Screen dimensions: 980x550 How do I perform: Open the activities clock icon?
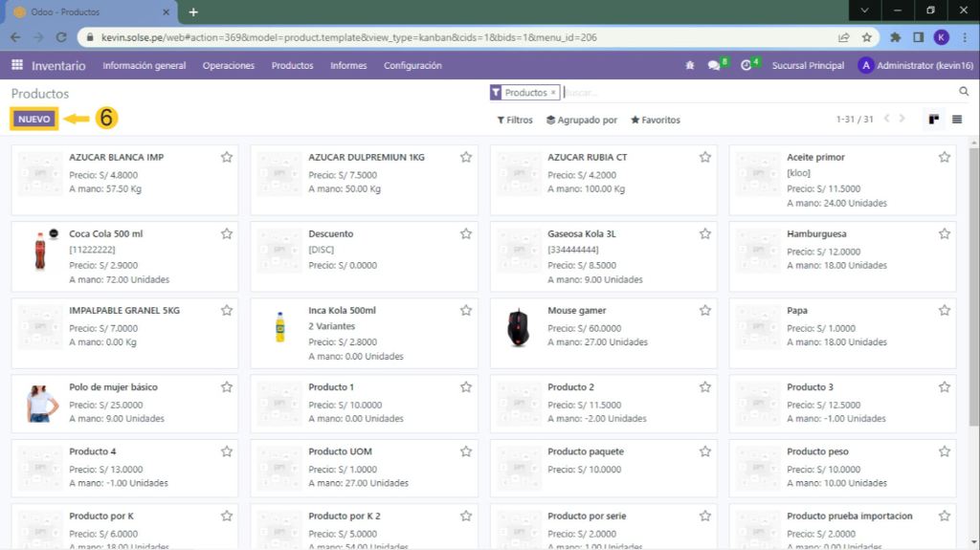746,66
